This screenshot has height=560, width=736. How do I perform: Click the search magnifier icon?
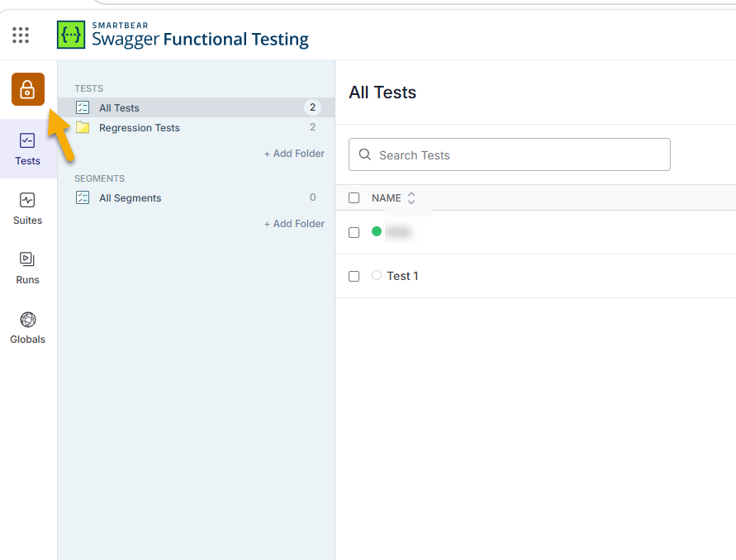tap(365, 154)
